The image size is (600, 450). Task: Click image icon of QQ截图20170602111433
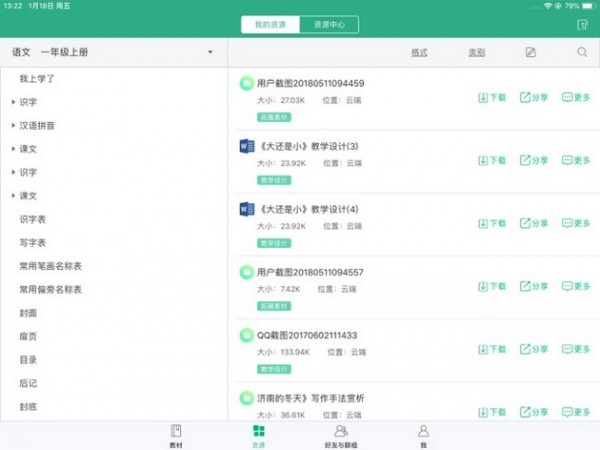click(x=247, y=335)
